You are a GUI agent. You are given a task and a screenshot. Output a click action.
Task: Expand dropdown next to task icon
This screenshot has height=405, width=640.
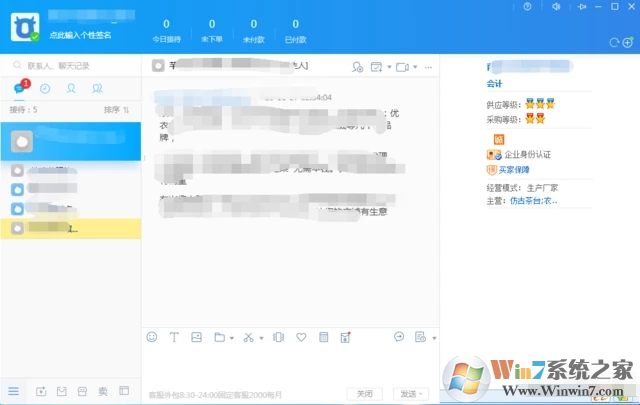(389, 67)
